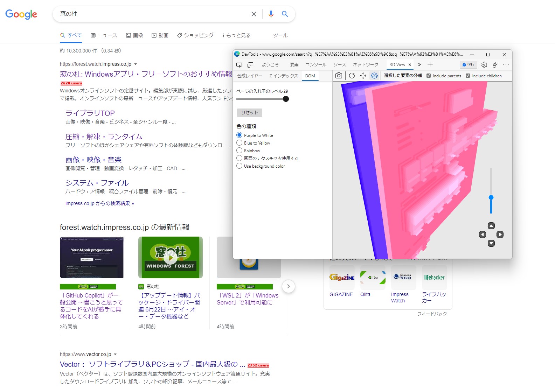Switch to ソース DevTools tab
The width and height of the screenshot is (555, 392).
(x=340, y=65)
